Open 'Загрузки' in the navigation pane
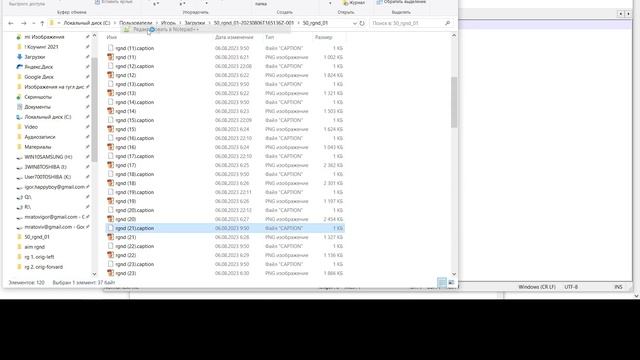Image resolution: width=640 pixels, height=360 pixels. tap(35, 57)
